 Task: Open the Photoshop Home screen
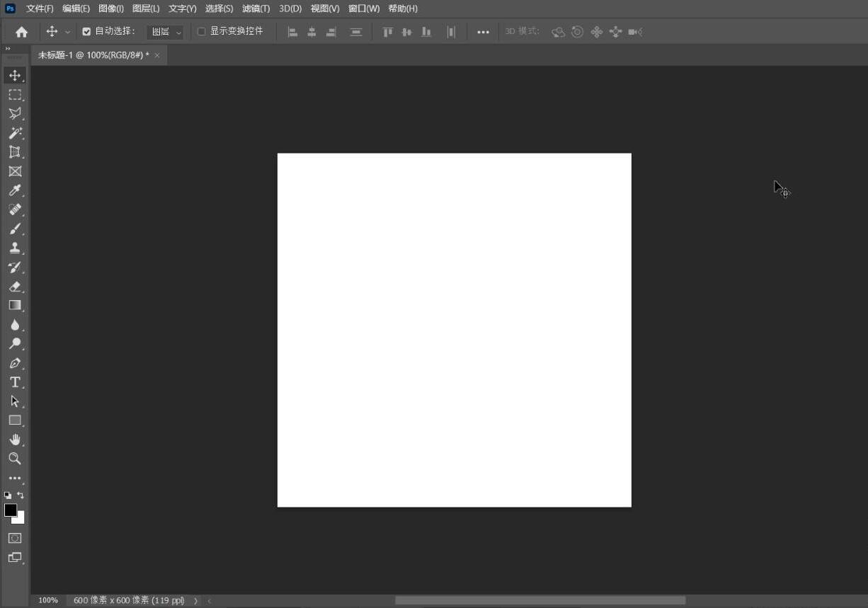(21, 31)
